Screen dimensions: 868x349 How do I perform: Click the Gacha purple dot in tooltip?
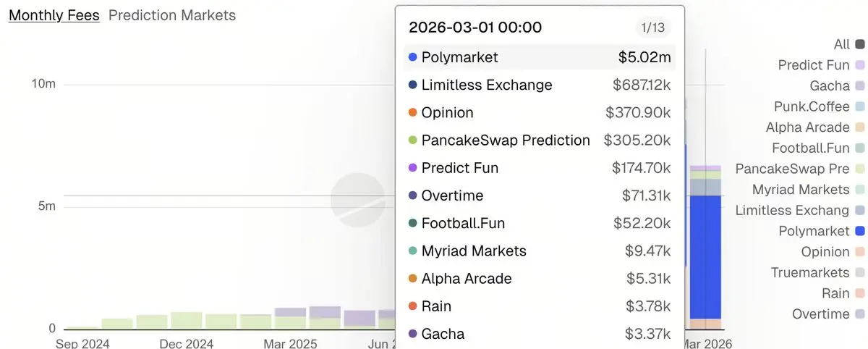[413, 334]
